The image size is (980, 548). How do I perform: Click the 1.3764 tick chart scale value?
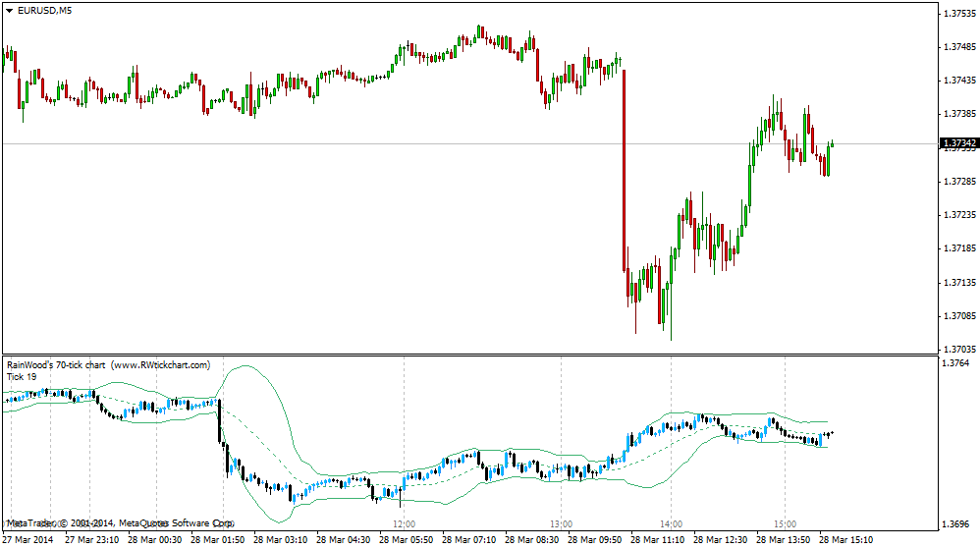[954, 364]
